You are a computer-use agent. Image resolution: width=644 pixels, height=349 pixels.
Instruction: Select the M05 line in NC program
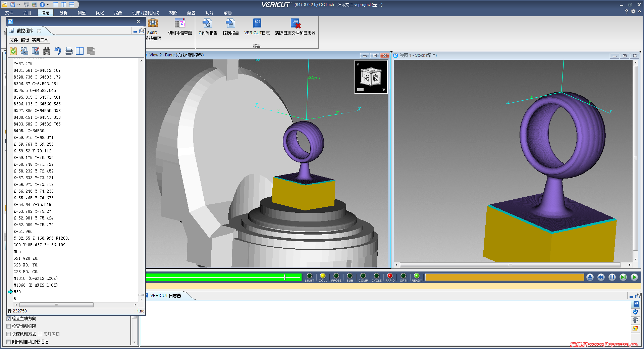pyautogui.click(x=17, y=252)
